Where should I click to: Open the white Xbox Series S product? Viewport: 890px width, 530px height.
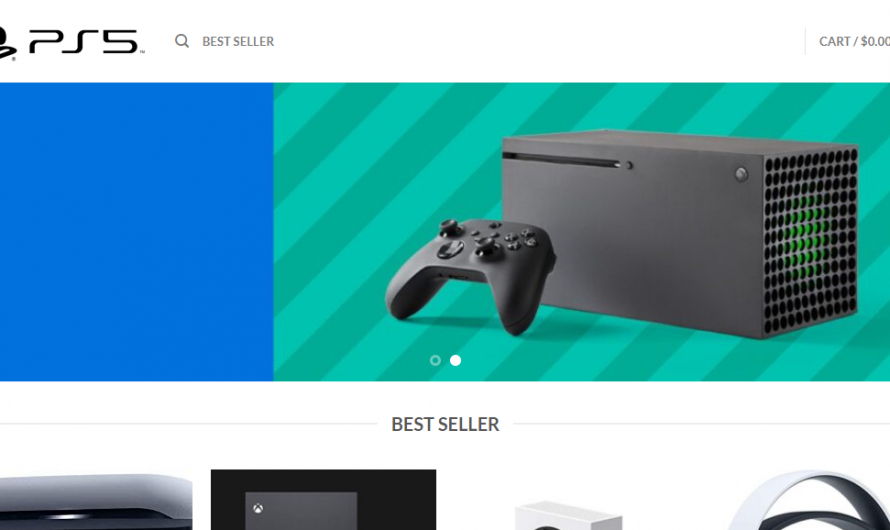(569, 515)
